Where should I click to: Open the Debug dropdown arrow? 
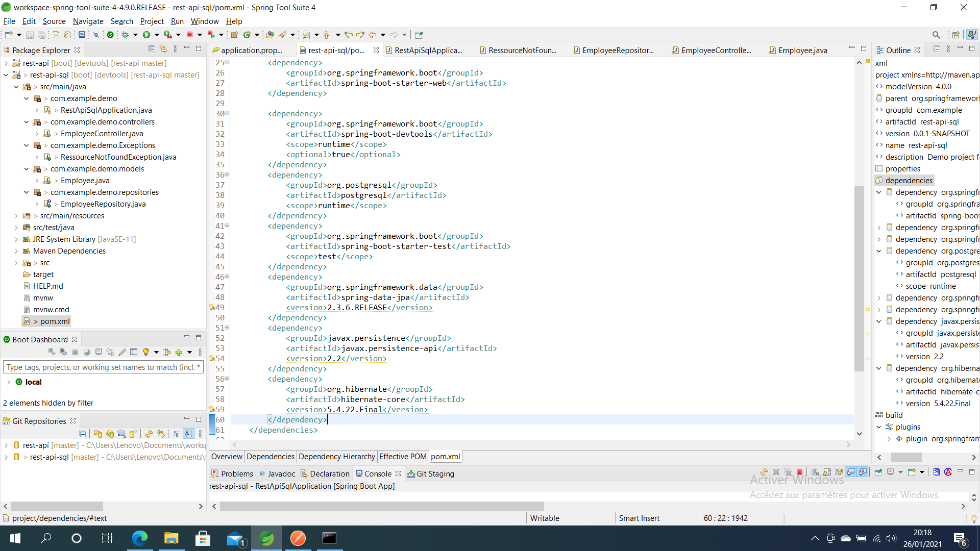(x=135, y=35)
